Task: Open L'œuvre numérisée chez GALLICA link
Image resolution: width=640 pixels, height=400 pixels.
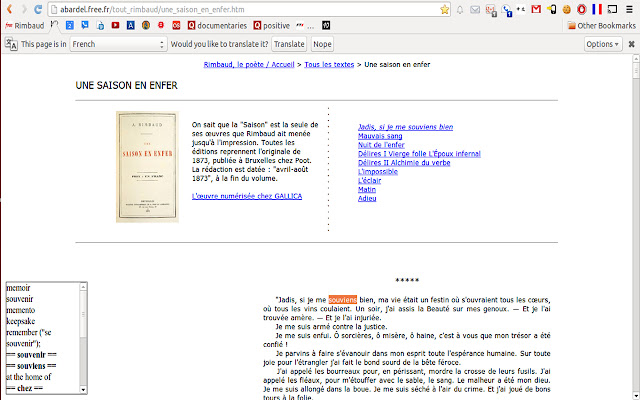Action: coord(247,196)
